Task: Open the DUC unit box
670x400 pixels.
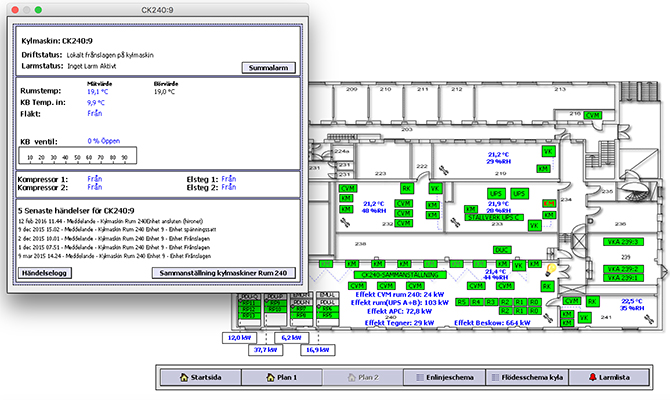Action: [x=503, y=249]
